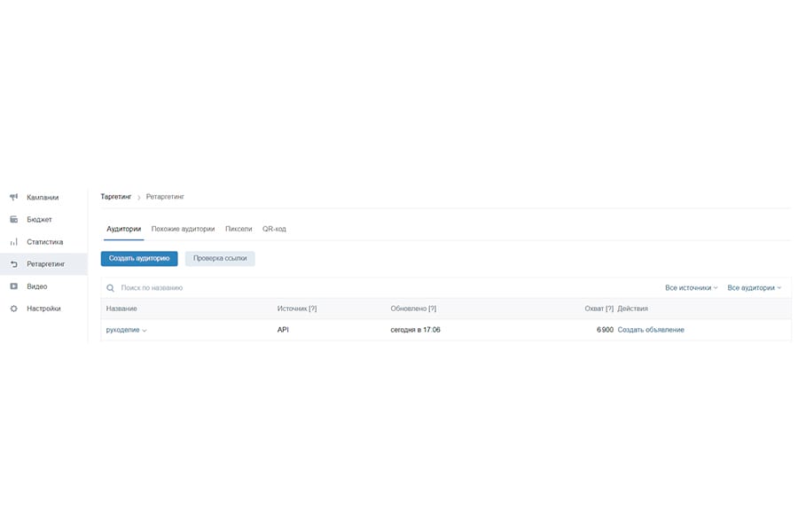Viewport: 798px width, 532px height.
Task: Switch to Похожие аудитории tab
Action: click(184, 229)
